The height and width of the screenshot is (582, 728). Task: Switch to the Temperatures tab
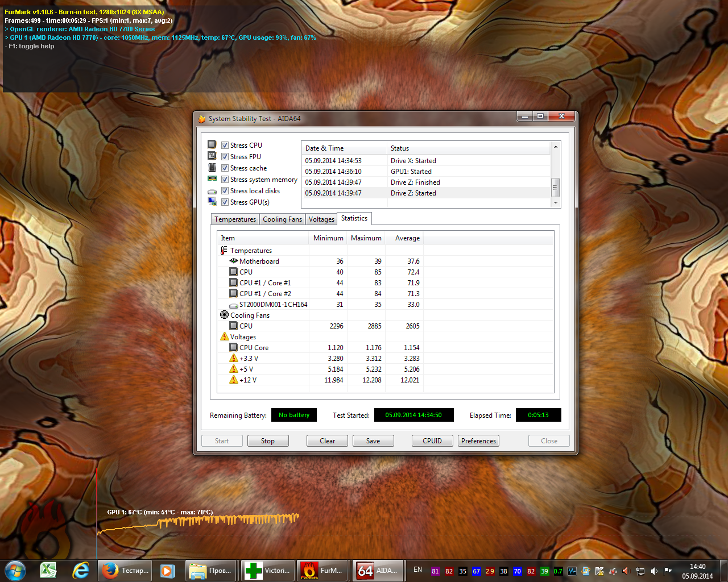pyautogui.click(x=235, y=219)
